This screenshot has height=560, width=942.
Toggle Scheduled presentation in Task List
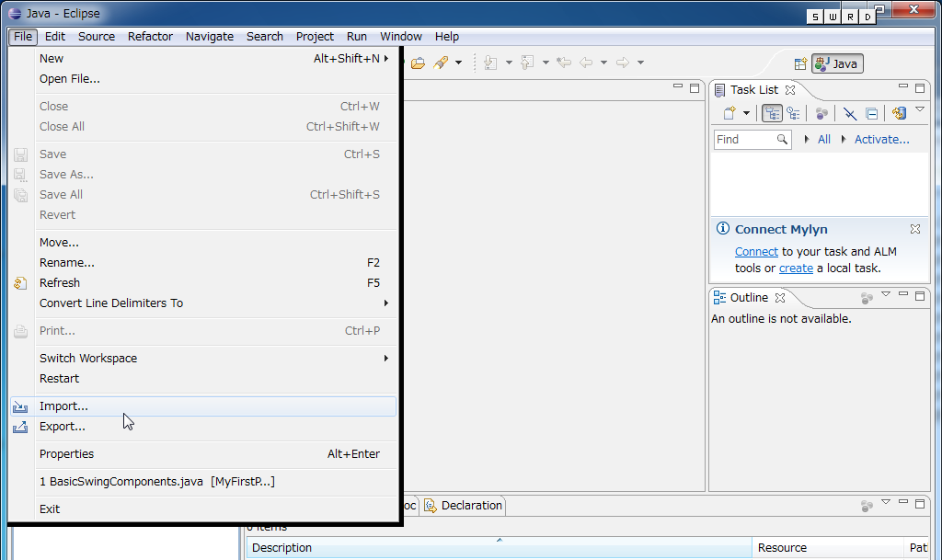(793, 113)
